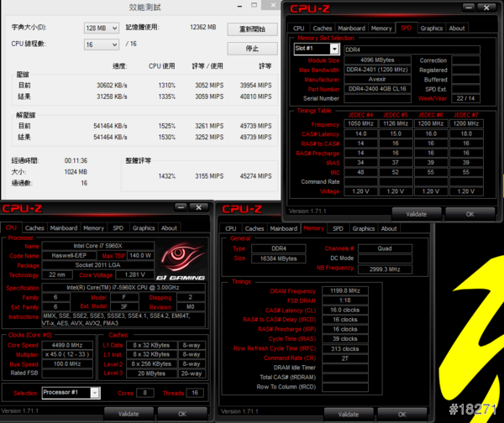
Task: Click Validate in Memory window
Action: (x=349, y=415)
